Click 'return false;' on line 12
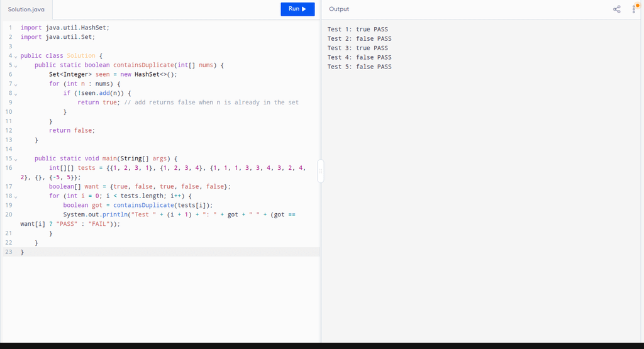This screenshot has width=644, height=349. pyautogui.click(x=72, y=130)
